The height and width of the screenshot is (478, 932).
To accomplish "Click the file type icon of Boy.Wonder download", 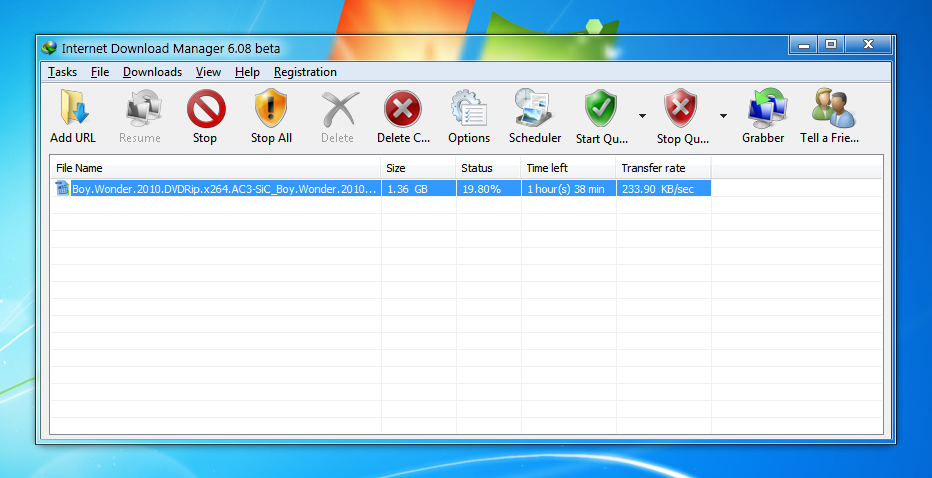I will coord(62,188).
